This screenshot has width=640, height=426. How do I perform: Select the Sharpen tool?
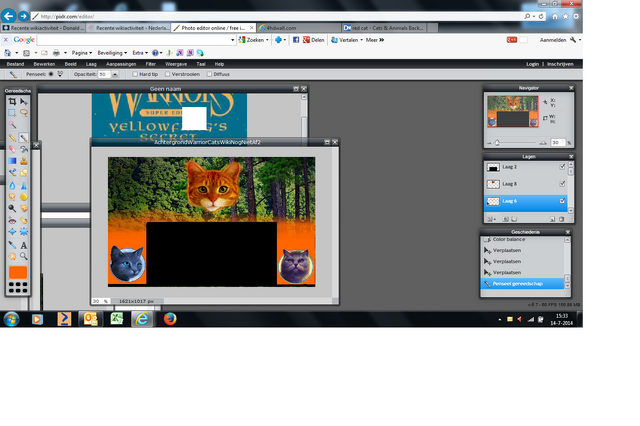click(24, 186)
